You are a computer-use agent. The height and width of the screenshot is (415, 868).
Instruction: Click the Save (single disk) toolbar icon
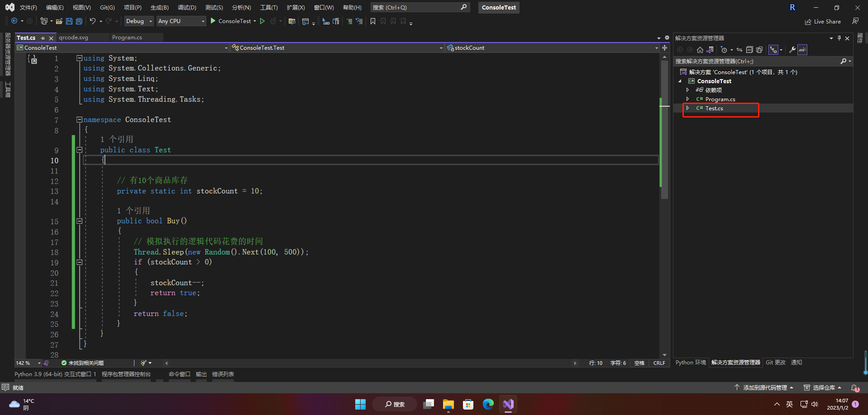(x=69, y=21)
